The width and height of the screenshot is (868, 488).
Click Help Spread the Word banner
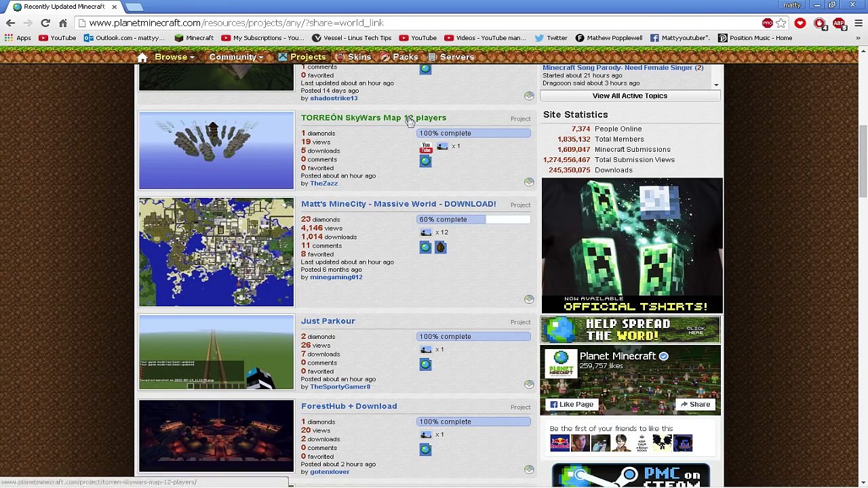(630, 330)
